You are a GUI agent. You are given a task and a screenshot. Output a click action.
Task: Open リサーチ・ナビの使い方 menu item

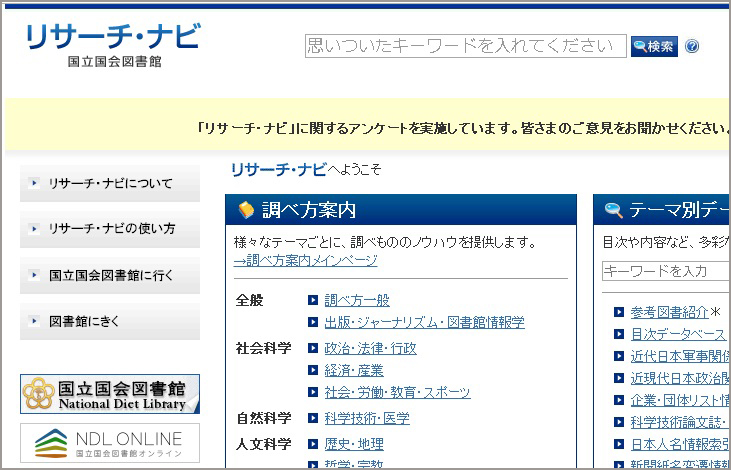point(110,229)
